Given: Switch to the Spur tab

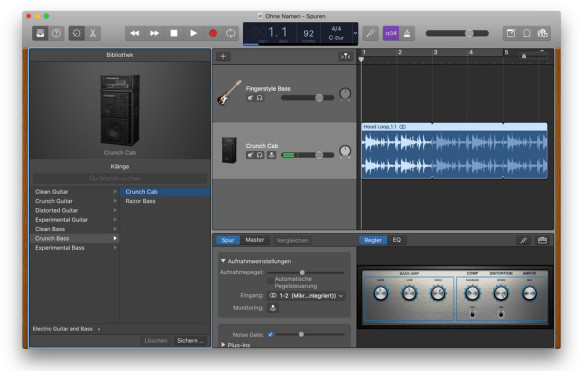Looking at the screenshot, I should click(x=227, y=240).
